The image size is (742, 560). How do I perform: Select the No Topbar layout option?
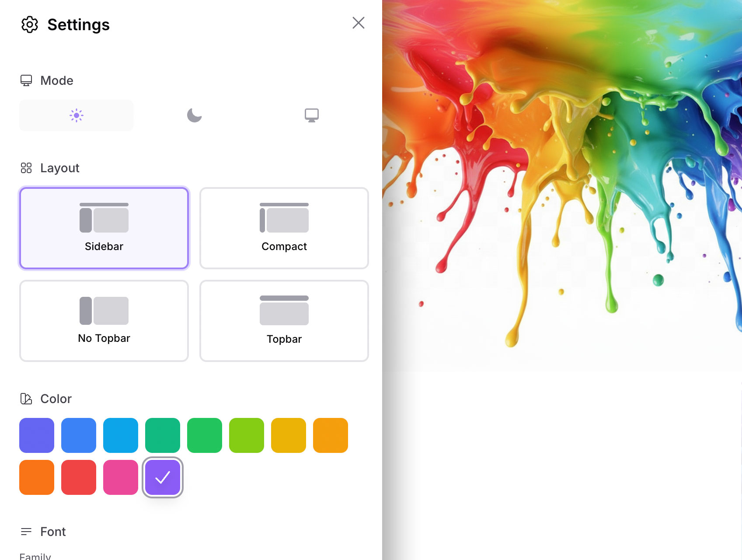(104, 321)
